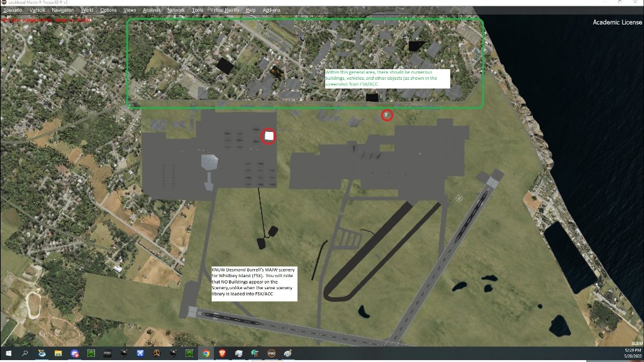Viewport: 644px width, 362px height.
Task: Open the round P3D taskbar icon
Action: (x=272, y=353)
